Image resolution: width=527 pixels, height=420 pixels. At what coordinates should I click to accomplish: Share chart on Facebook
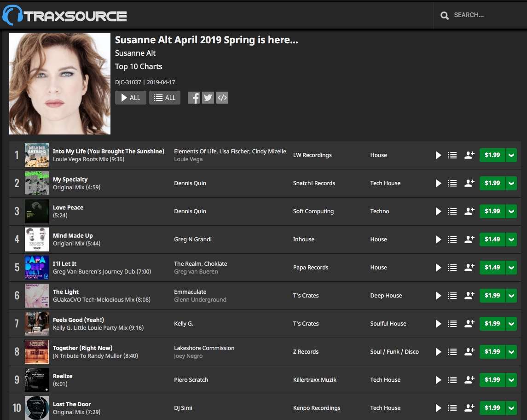click(x=194, y=98)
